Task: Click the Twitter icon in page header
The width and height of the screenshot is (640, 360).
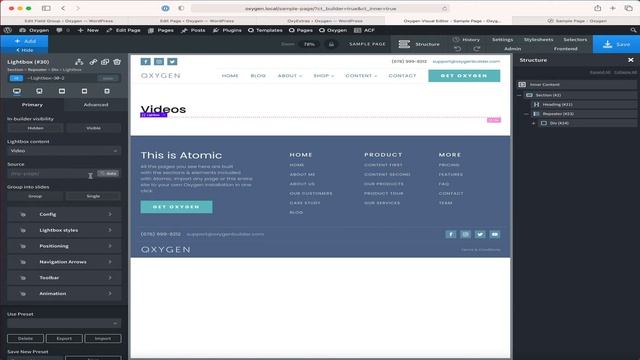Action: click(x=172, y=62)
